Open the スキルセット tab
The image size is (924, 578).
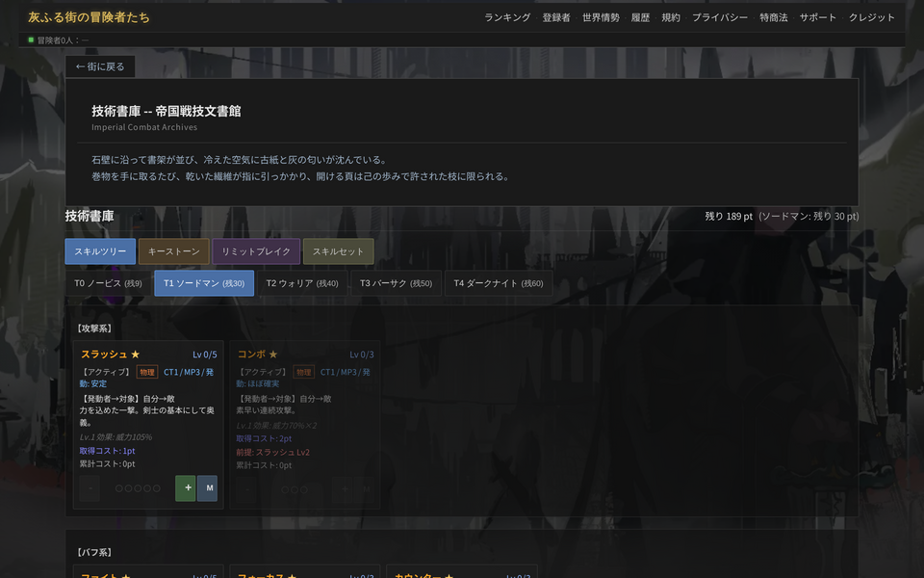pos(338,251)
